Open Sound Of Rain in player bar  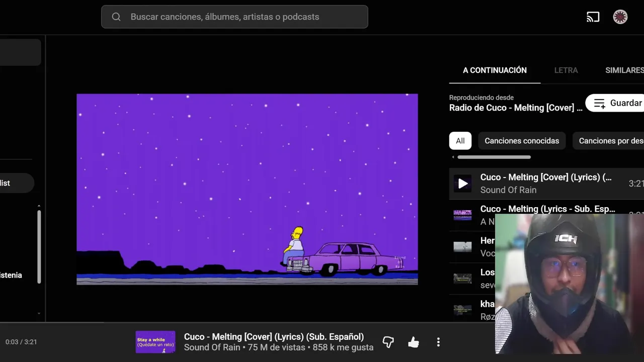point(212,347)
